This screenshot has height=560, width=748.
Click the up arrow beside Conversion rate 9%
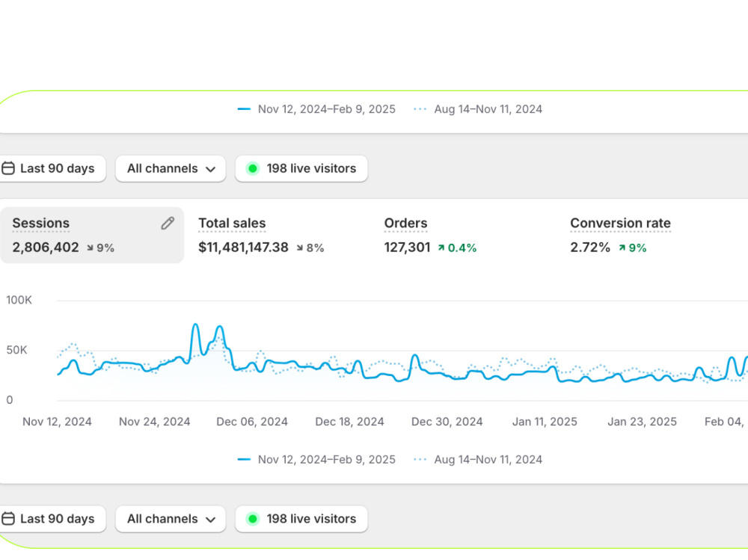622,247
